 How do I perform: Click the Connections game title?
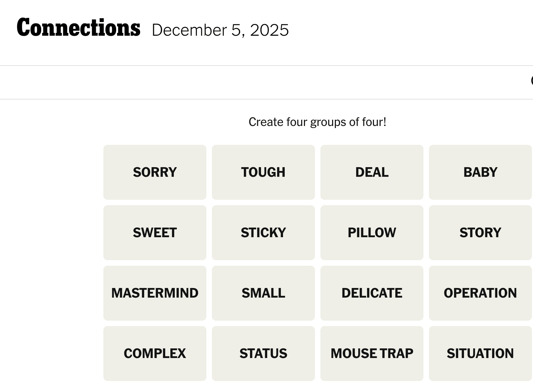pyautogui.click(x=78, y=28)
